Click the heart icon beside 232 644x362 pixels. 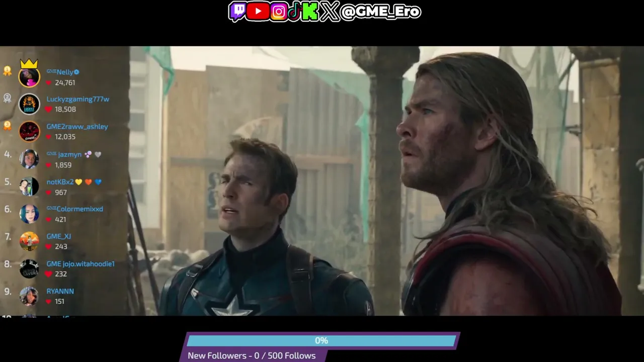coord(49,274)
